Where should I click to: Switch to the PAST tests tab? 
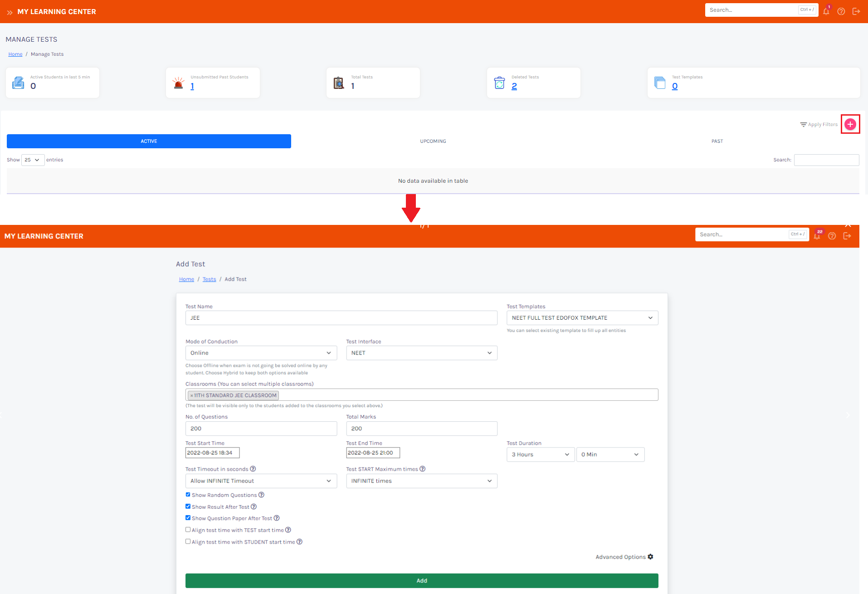point(717,141)
